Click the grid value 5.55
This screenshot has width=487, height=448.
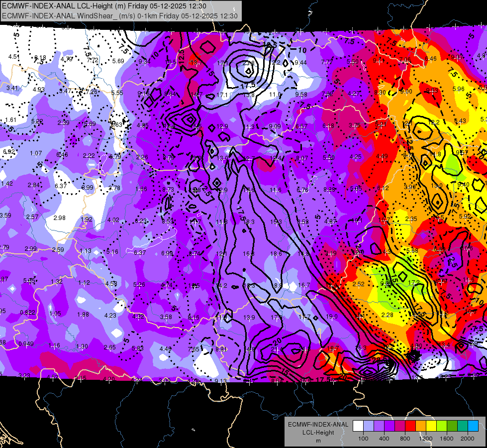pos(117,93)
